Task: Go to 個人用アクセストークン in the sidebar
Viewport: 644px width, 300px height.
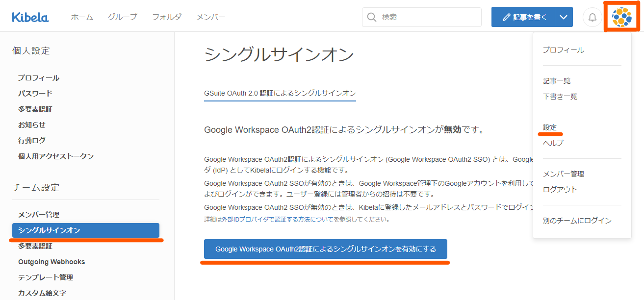Action: (x=56, y=156)
